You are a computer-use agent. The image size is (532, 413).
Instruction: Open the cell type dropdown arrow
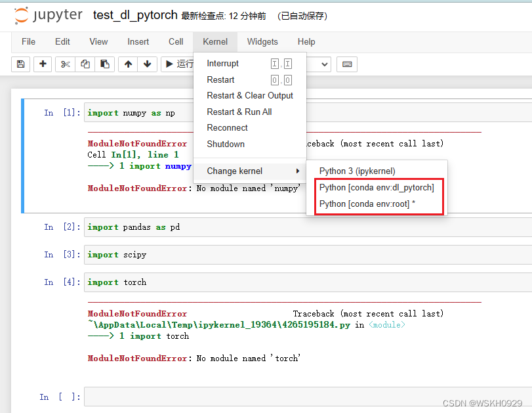coord(324,64)
